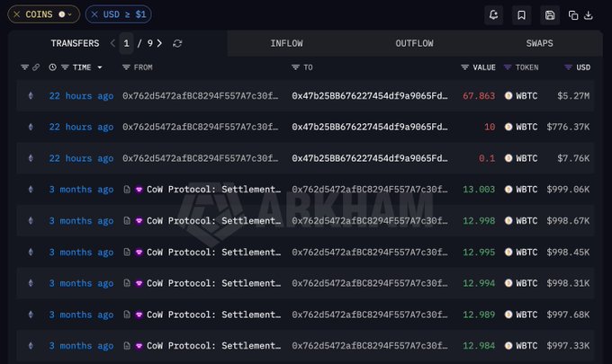Open sender address of the 67.863 WBTC transfer

[x=200, y=96]
